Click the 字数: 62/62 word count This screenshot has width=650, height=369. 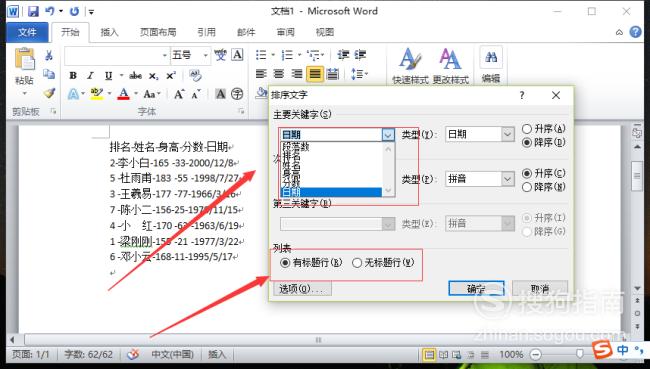pos(88,354)
